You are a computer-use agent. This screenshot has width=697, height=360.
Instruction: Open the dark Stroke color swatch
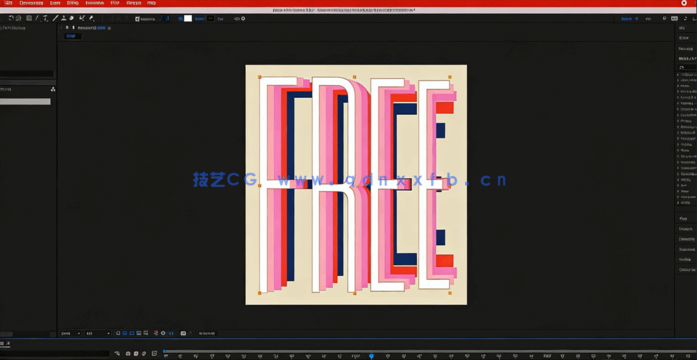(210, 19)
